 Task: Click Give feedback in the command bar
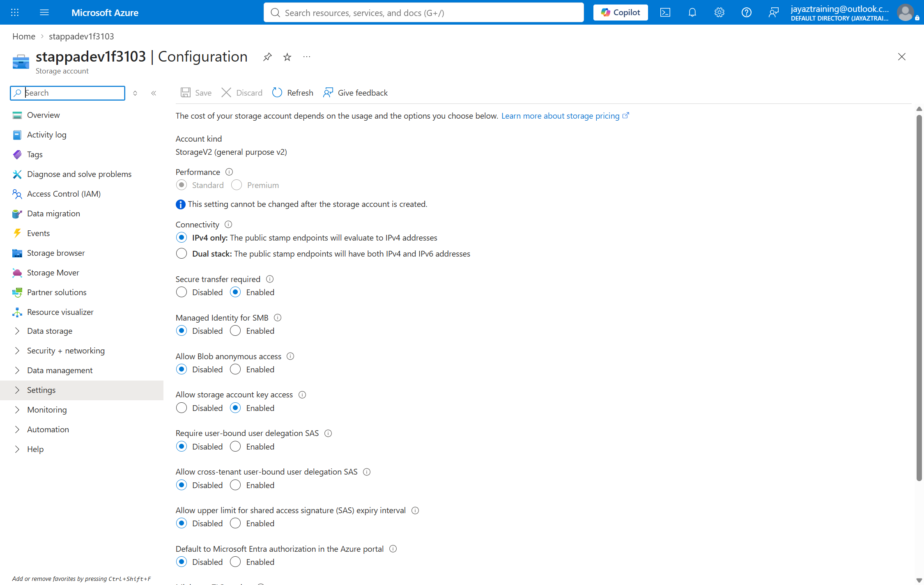[x=355, y=93]
